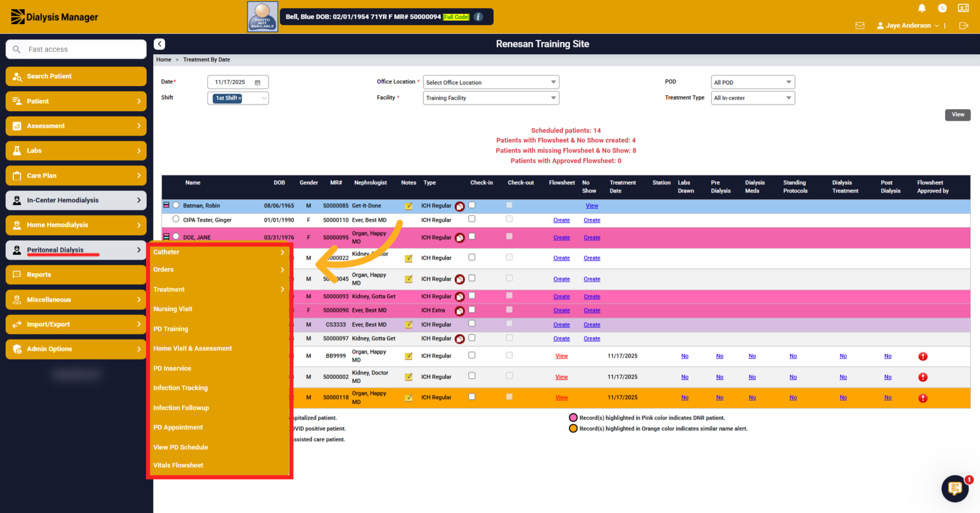
Task: Click the red circle icon in DOE, JANE row
Action: point(459,238)
